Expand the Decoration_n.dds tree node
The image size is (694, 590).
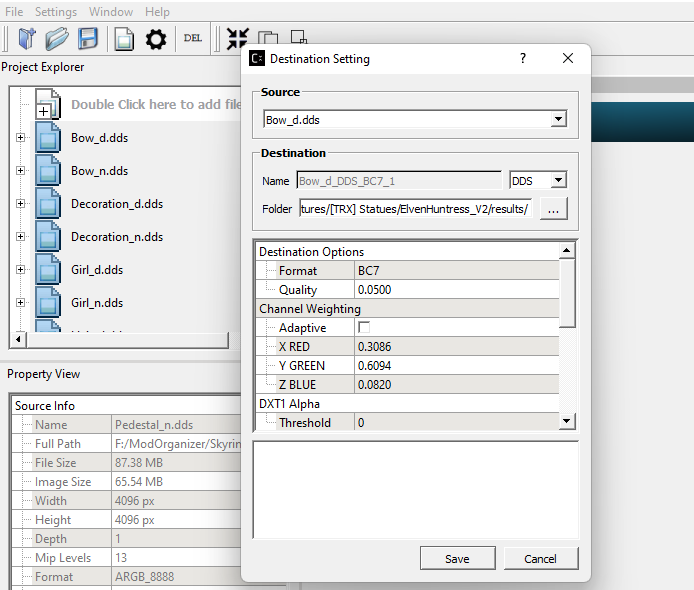coord(20,236)
